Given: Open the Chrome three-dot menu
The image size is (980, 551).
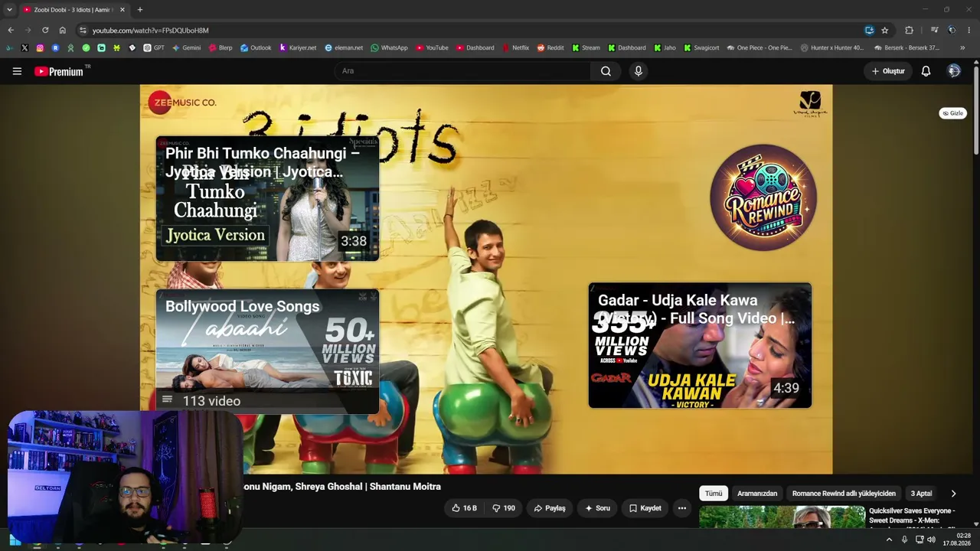Looking at the screenshot, I should (969, 31).
